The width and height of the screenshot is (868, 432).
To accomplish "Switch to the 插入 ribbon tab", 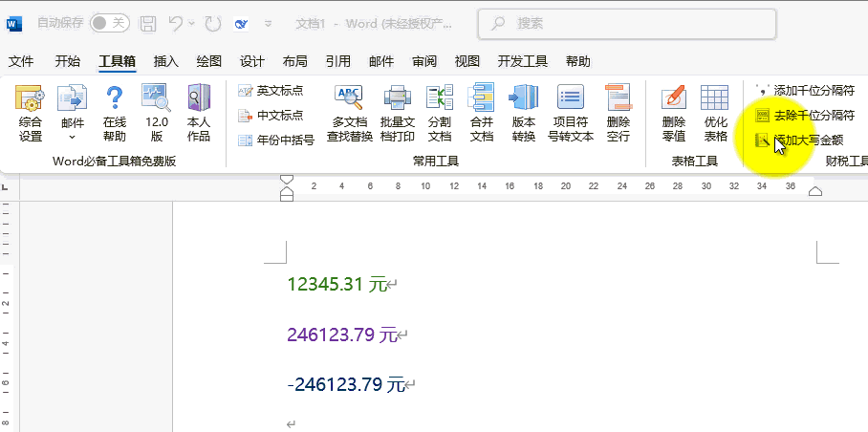I will (166, 61).
